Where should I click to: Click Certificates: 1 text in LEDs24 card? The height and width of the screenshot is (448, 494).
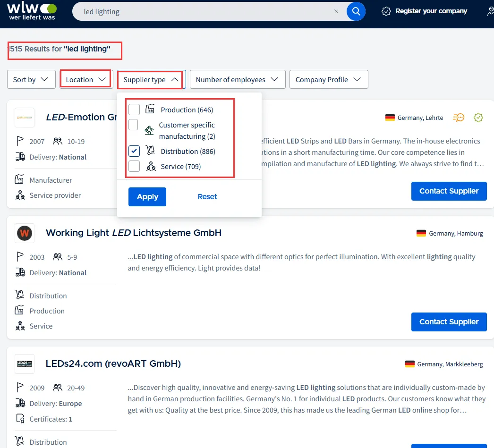(51, 419)
